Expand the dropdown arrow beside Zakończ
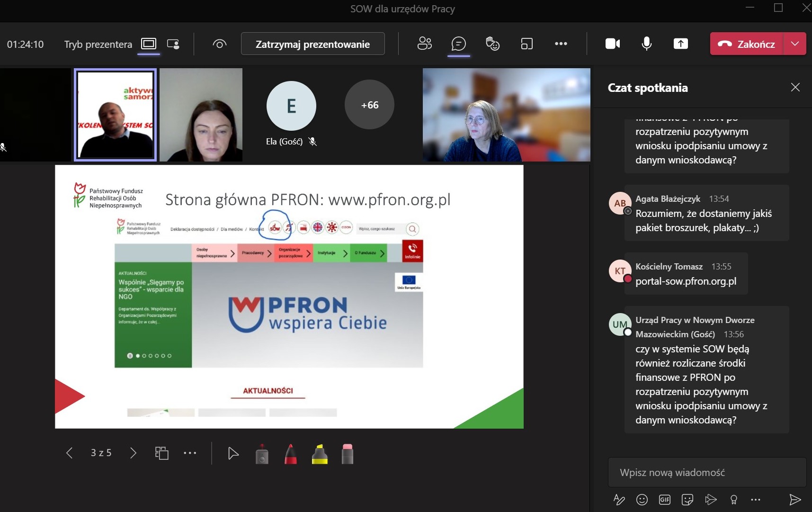Screen dimensions: 812x512 (795, 44)
